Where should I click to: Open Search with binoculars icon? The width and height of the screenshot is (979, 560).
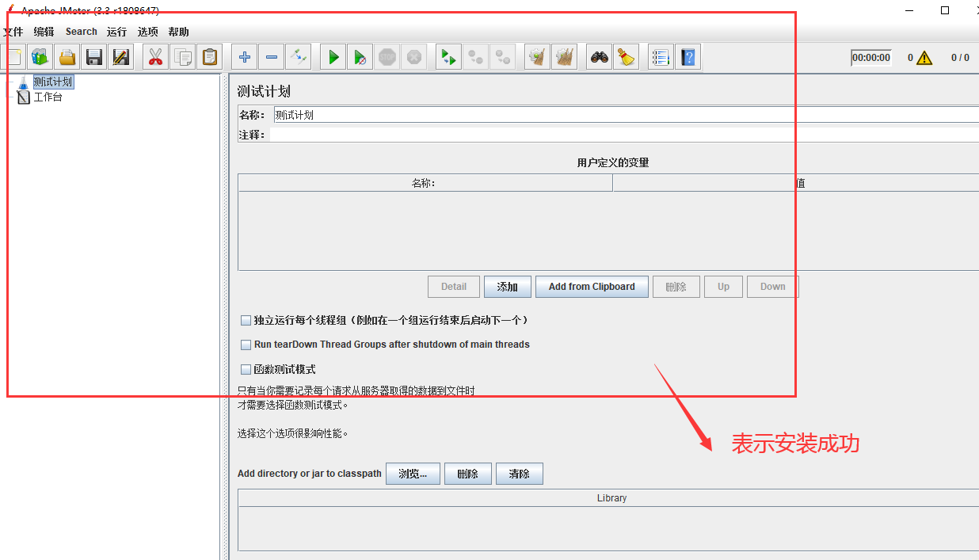pyautogui.click(x=600, y=57)
